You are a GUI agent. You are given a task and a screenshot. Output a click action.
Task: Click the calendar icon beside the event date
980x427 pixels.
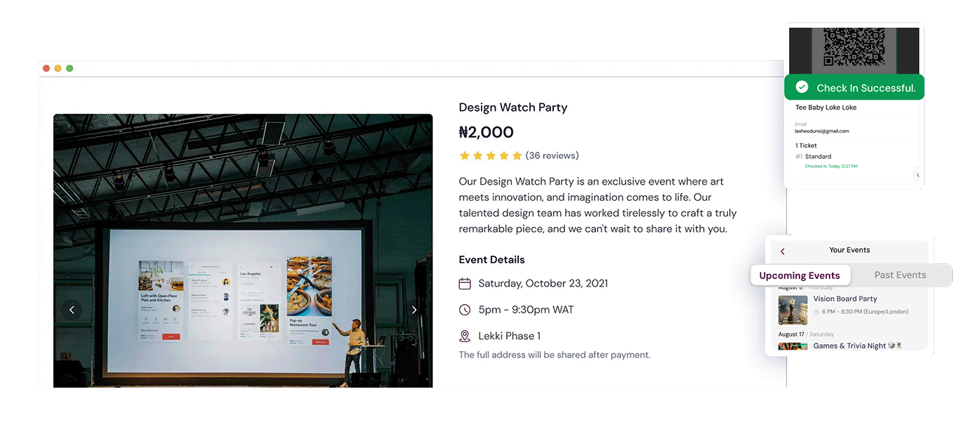pos(465,284)
